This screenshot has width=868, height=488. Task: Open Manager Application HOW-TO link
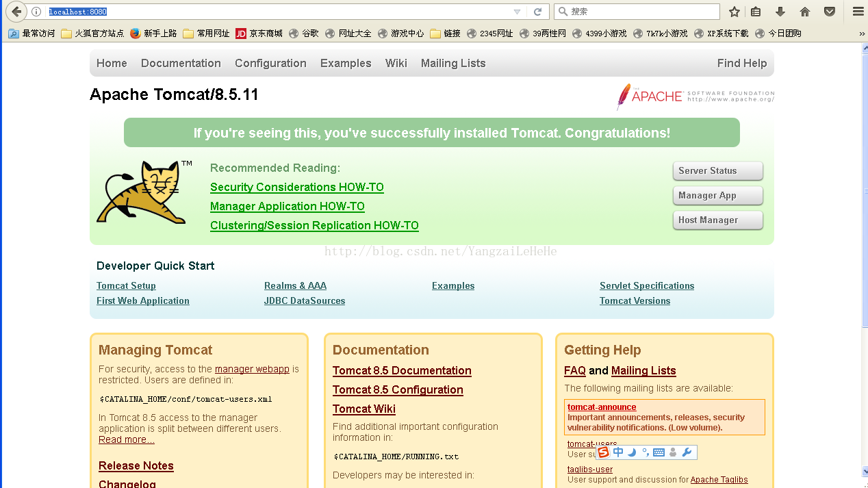pos(288,207)
